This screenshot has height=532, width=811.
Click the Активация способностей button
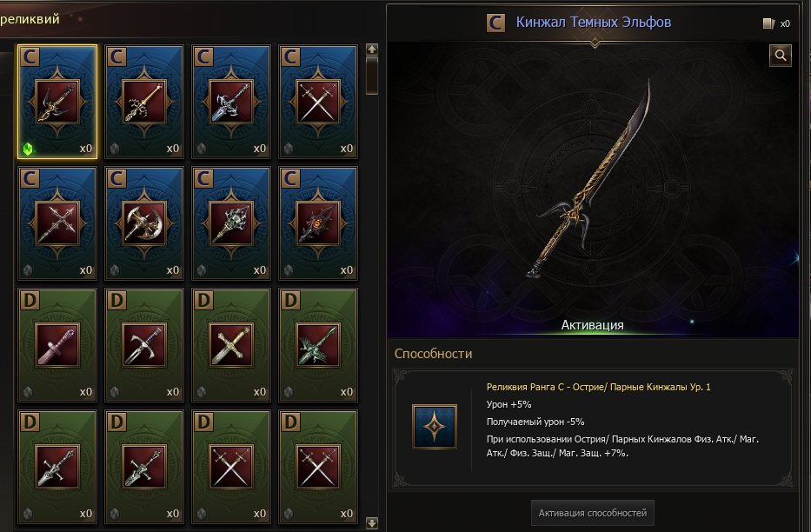(592, 513)
